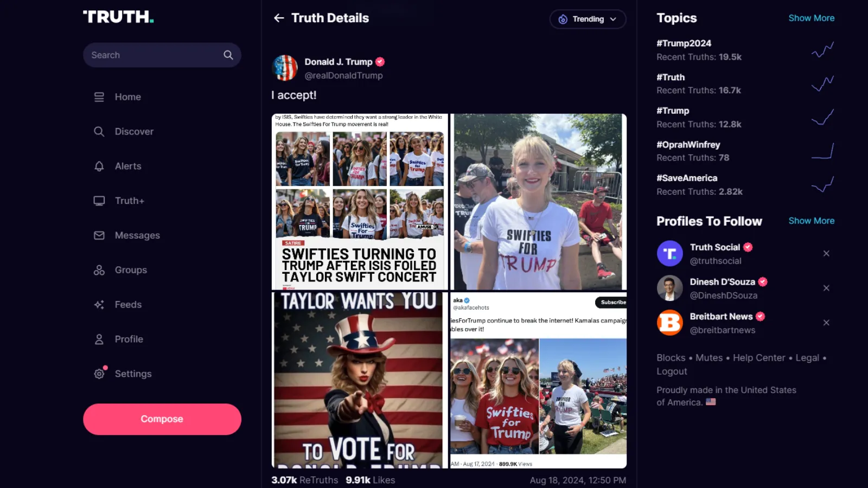
Task: Click the 9.91k Likes count
Action: pyautogui.click(x=370, y=480)
